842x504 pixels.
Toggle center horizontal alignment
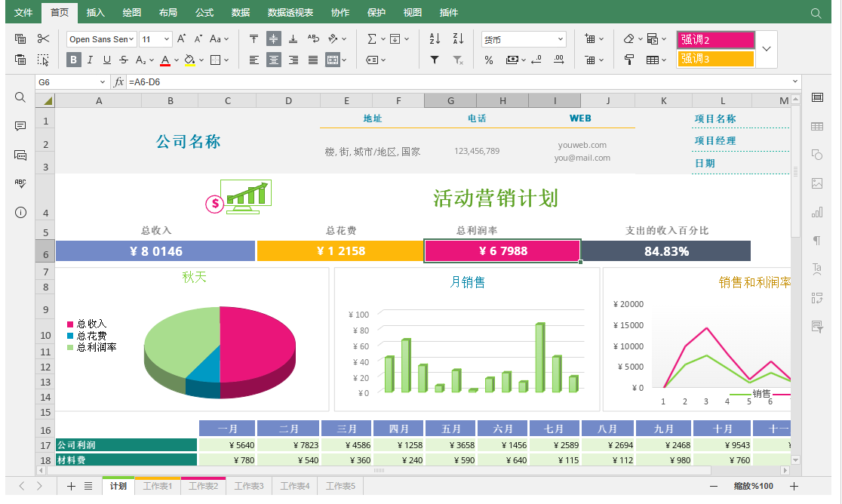[273, 60]
